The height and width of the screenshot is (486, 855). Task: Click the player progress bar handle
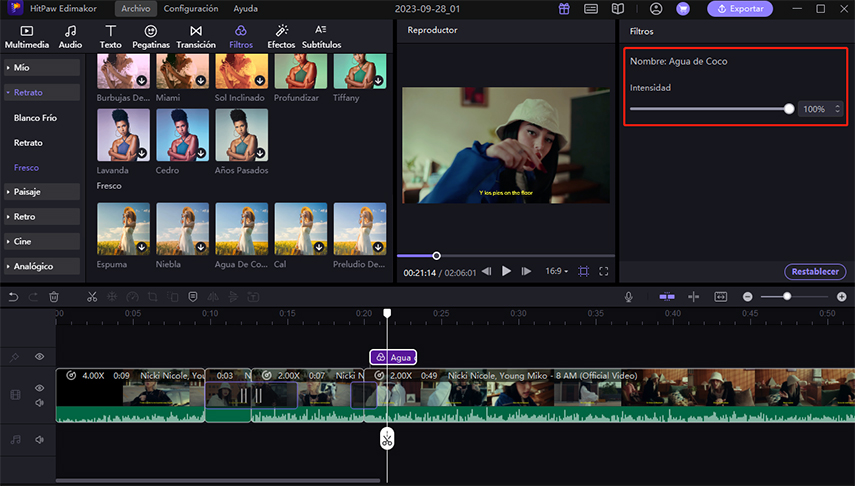tap(436, 256)
